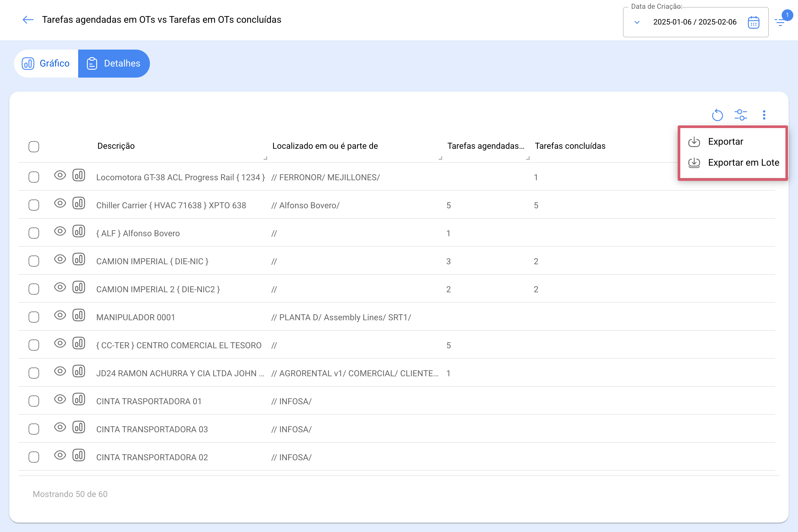The image size is (798, 532).
Task: Open chart icon for MANIPULADOR 0001 row
Action: pyautogui.click(x=79, y=316)
